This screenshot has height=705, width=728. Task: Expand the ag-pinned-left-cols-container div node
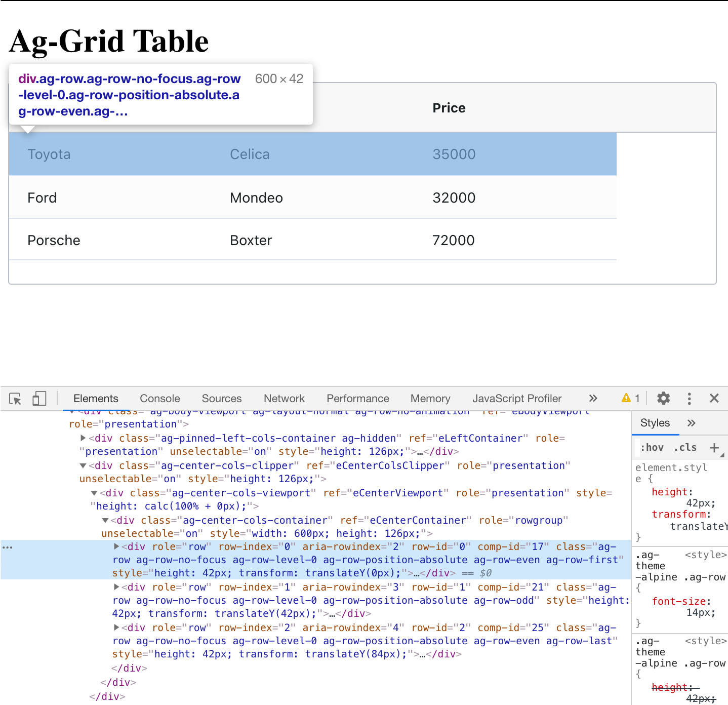pos(84,438)
